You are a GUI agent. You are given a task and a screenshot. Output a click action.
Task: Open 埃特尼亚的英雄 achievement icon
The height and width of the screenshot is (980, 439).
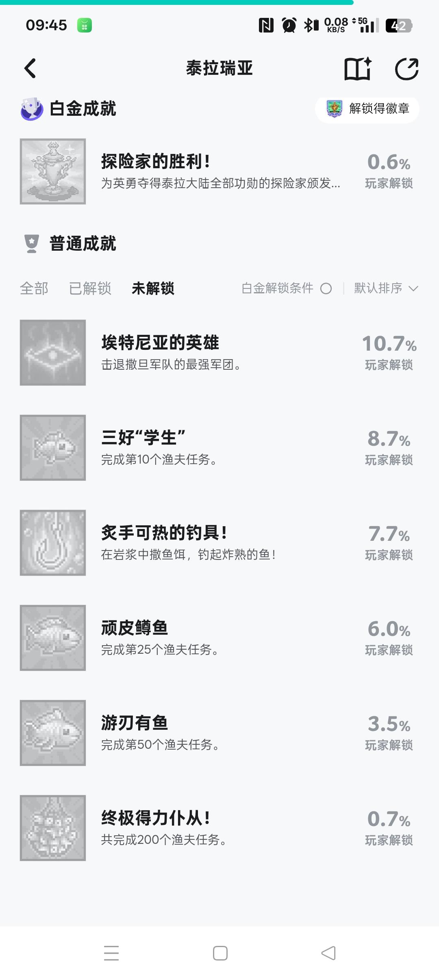53,353
